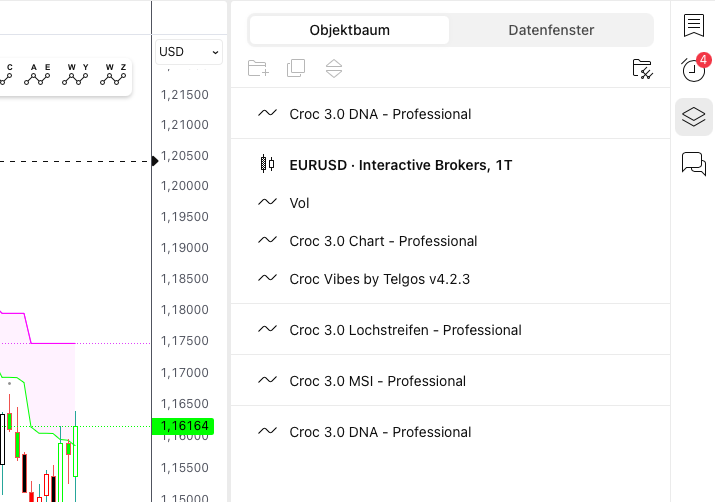
Task: Open the USD currency dropdown
Action: tap(189, 52)
